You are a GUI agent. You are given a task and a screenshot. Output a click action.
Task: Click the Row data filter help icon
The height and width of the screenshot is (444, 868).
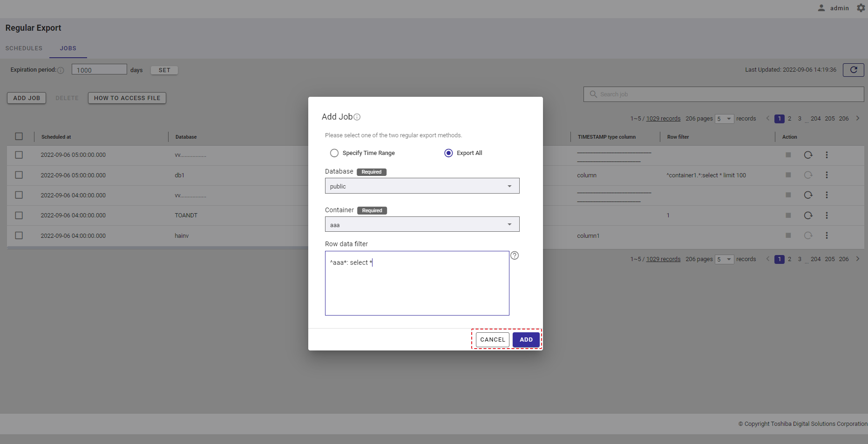coord(515,256)
